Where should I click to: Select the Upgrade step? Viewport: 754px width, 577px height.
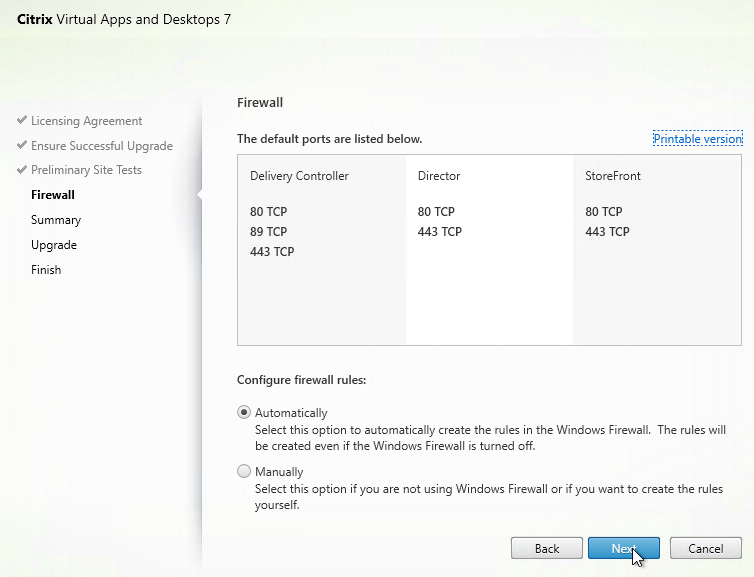coord(54,245)
